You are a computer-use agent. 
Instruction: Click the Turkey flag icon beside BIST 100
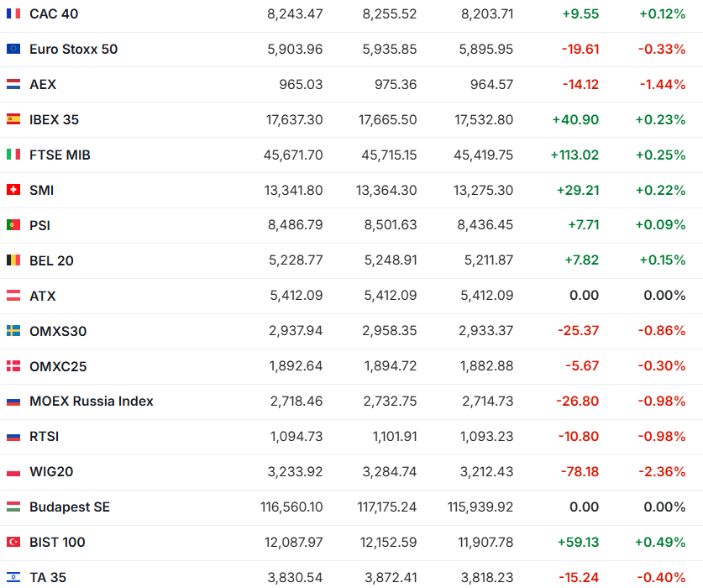13,543
